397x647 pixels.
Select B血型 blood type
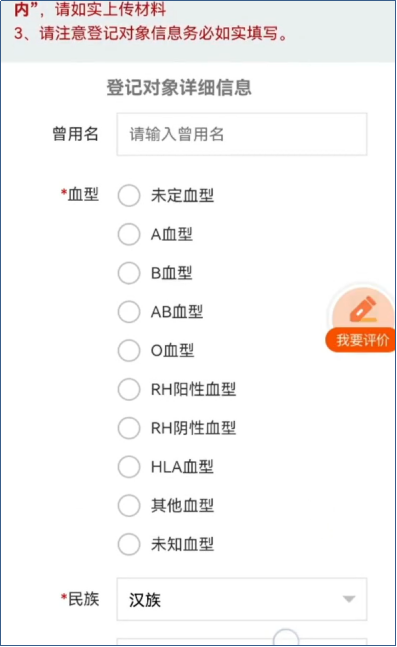[129, 273]
